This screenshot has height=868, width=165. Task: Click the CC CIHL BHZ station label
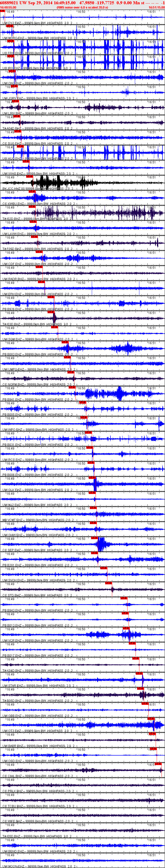[x=37, y=776]
